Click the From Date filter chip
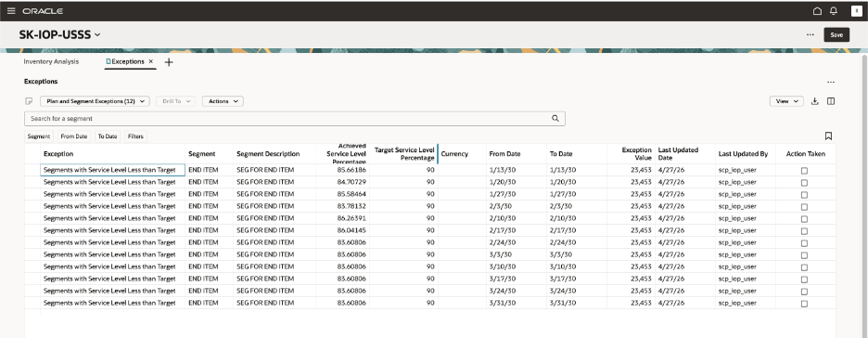This screenshot has width=868, height=338. coord(74,136)
